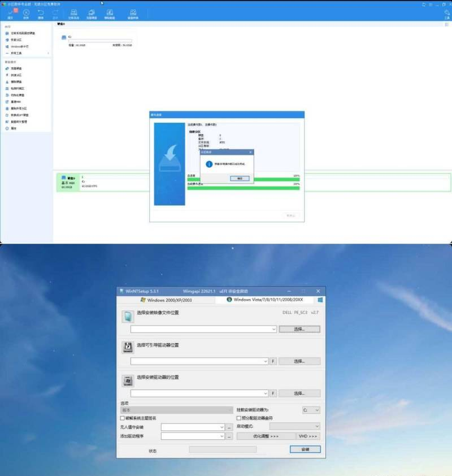Click the current operation green progress bar

pos(244,188)
